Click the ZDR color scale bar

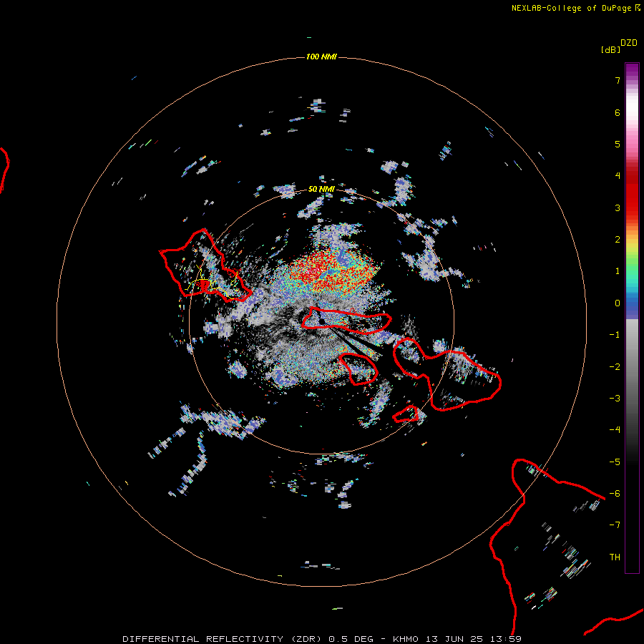coord(632,318)
